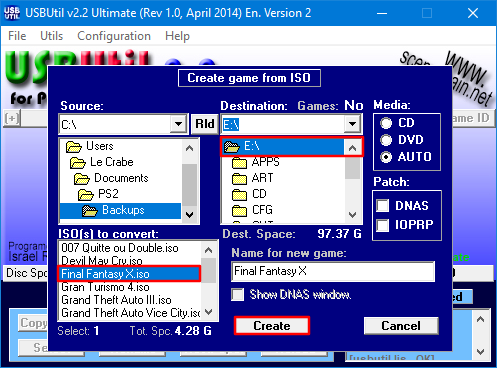Viewport: 497px width, 368px height.
Task: Click Destination folder list scroll up arrow
Action: [352, 148]
